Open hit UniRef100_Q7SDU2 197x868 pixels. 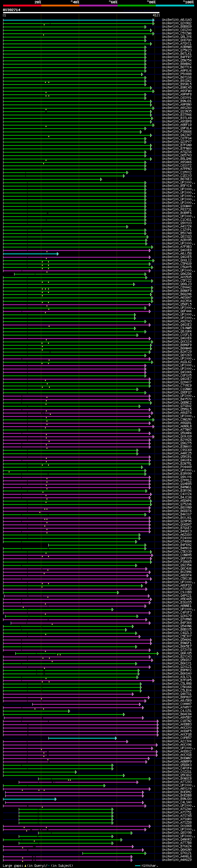pos(177,406)
